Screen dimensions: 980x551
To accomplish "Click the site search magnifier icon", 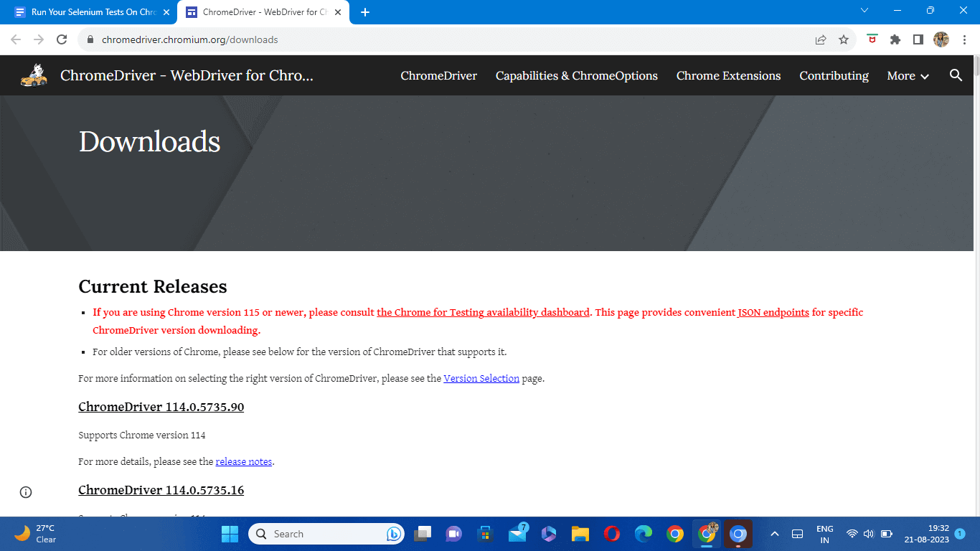I will tap(956, 75).
